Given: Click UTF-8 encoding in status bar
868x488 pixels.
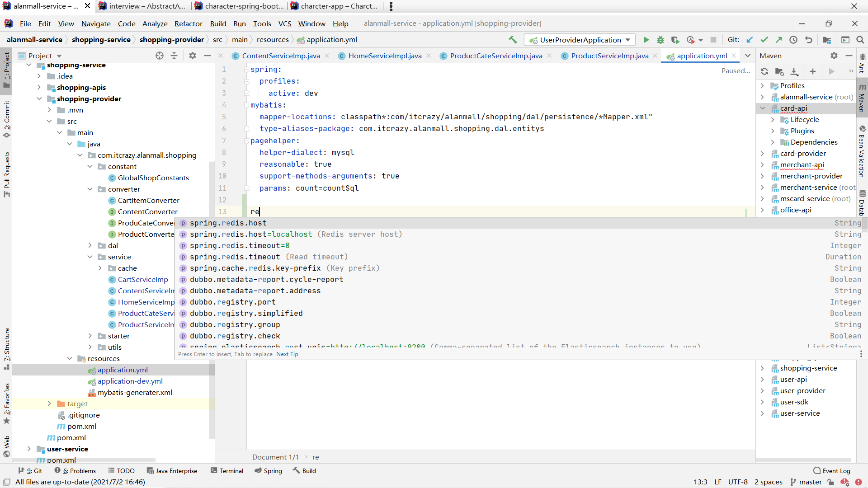Looking at the screenshot, I should pyautogui.click(x=738, y=482).
